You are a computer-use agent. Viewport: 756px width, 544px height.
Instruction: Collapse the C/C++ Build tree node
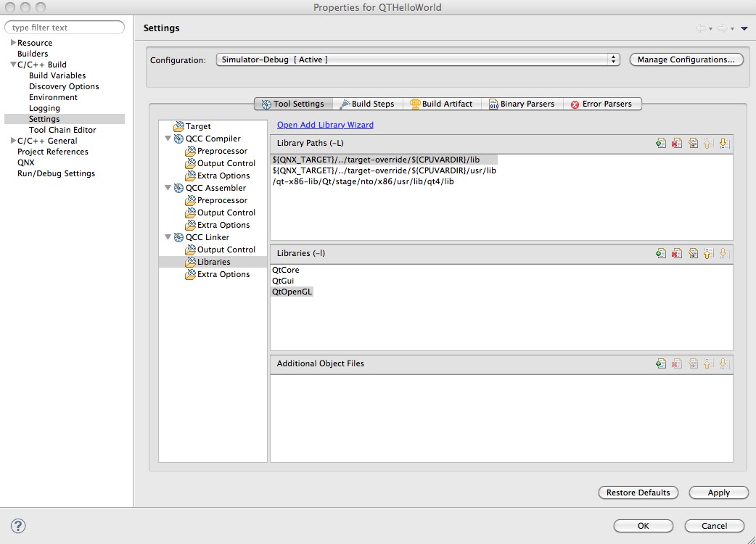pyautogui.click(x=14, y=64)
